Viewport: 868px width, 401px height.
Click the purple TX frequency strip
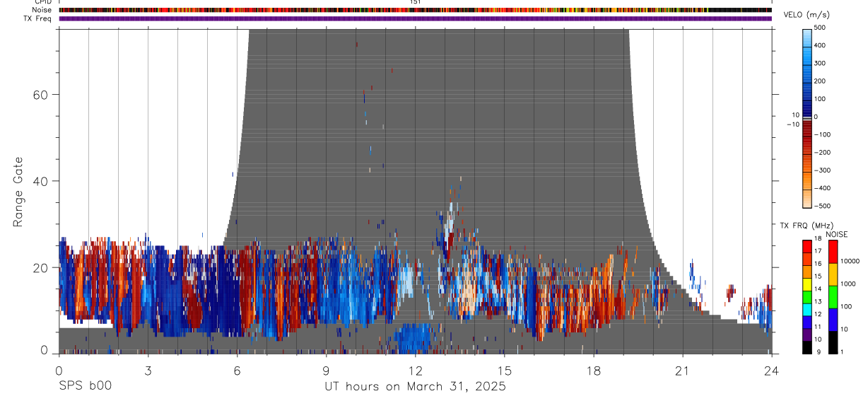coord(415,18)
